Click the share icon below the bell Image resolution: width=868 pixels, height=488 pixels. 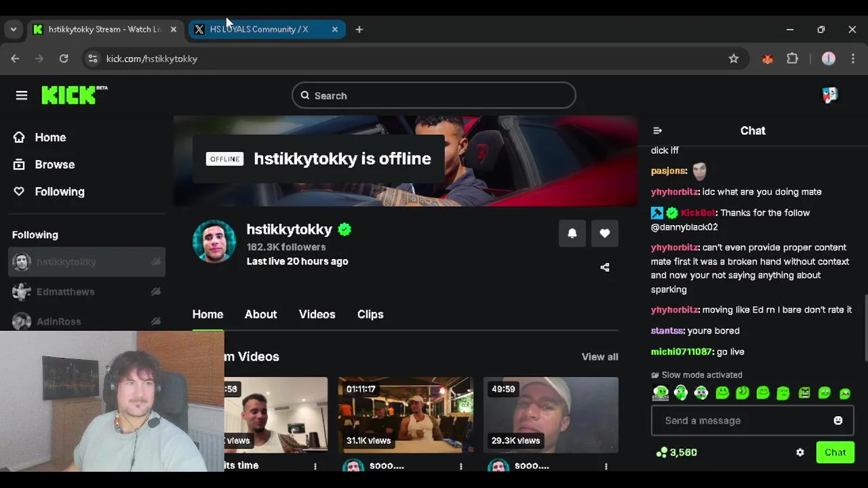(605, 268)
